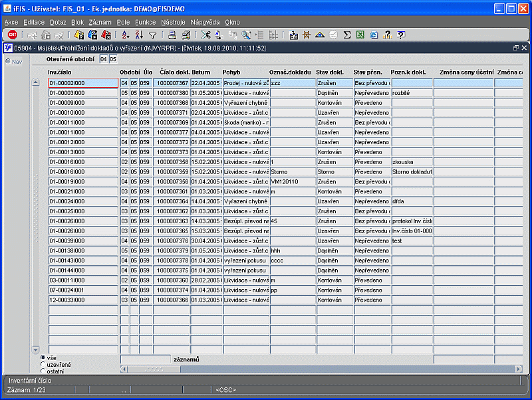Click Inv.číslo cell 12-00033/000
The height and width of the screenshot is (400, 532).
click(83, 300)
